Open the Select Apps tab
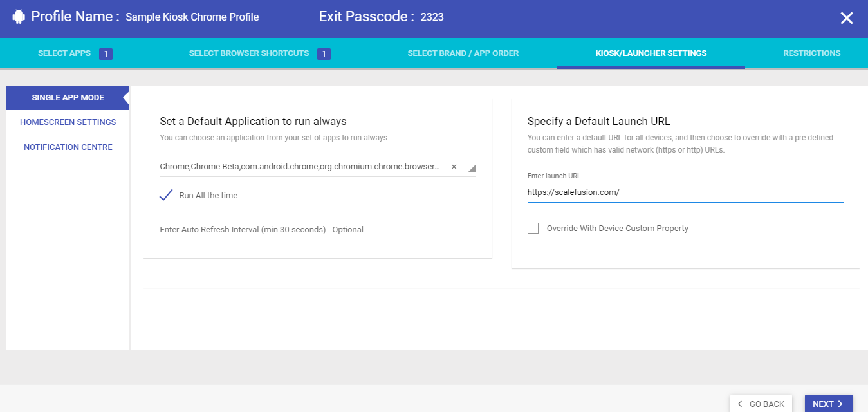Image resolution: width=868 pixels, height=412 pixels. [x=64, y=53]
